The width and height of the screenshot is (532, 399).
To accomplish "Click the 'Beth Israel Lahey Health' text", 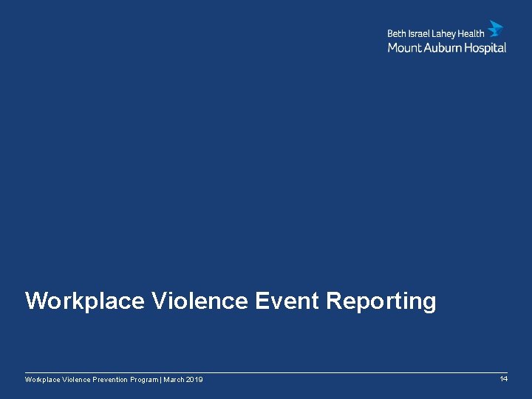I will [x=436, y=33].
